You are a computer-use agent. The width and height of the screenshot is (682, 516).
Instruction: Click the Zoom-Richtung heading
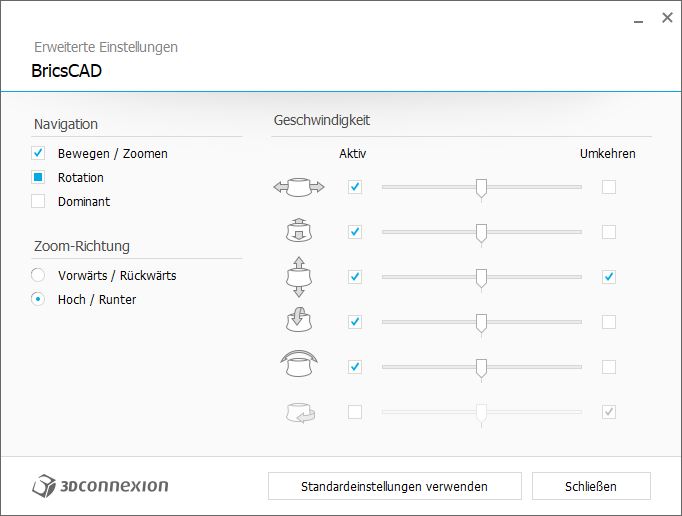[x=82, y=246]
